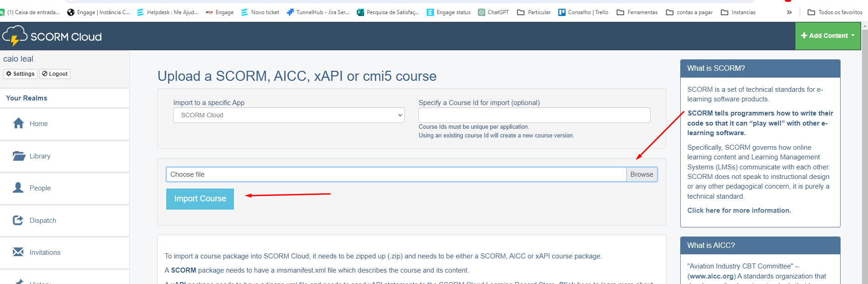The height and width of the screenshot is (284, 868).
Task: Click the plus icon on Add Content
Action: [x=804, y=36]
